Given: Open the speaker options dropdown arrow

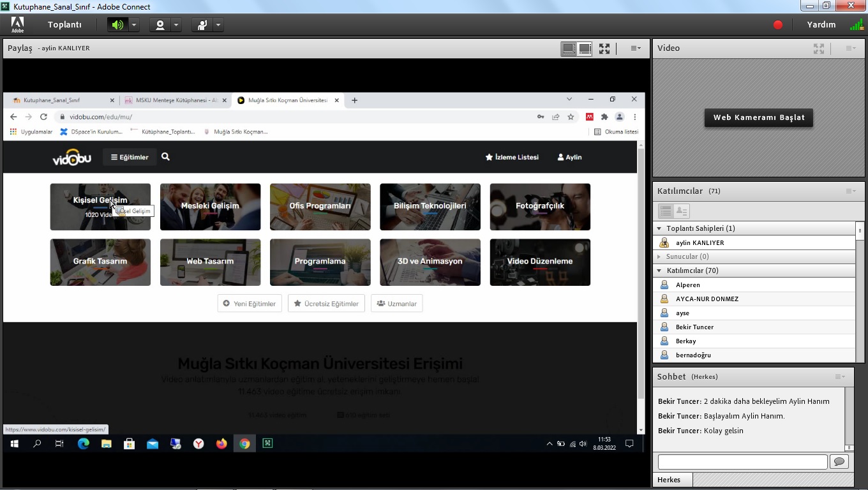Looking at the screenshot, I should 134,25.
